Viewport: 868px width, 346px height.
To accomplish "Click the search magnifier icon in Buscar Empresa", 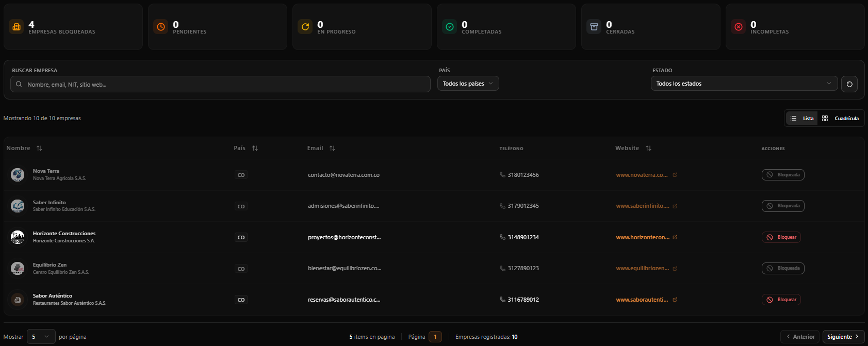I will coord(19,84).
